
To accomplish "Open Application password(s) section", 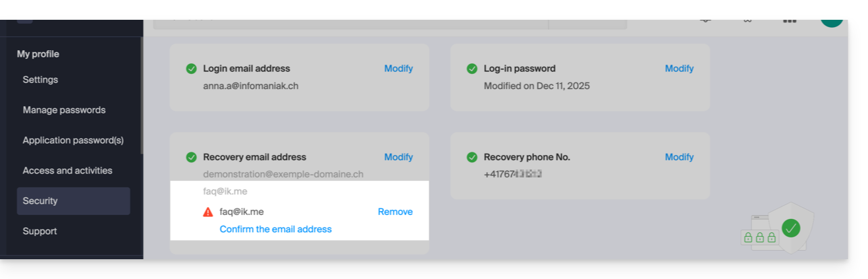I will [x=73, y=140].
